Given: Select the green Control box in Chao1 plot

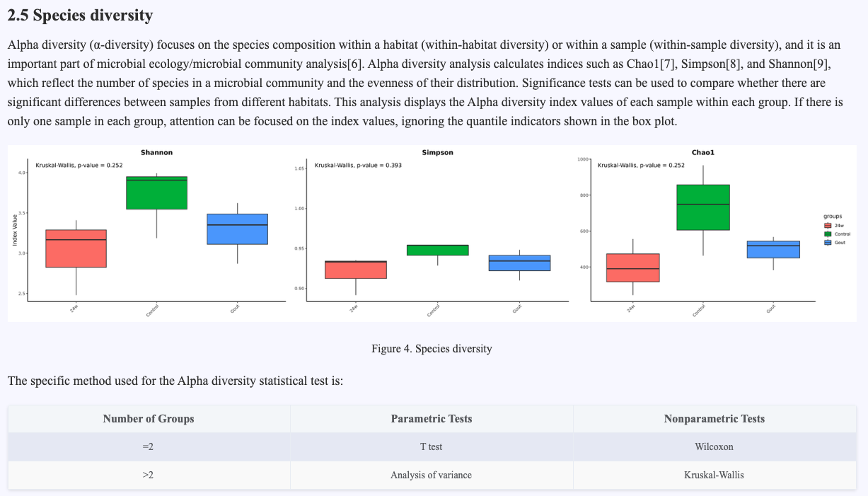Looking at the screenshot, I should coord(702,207).
